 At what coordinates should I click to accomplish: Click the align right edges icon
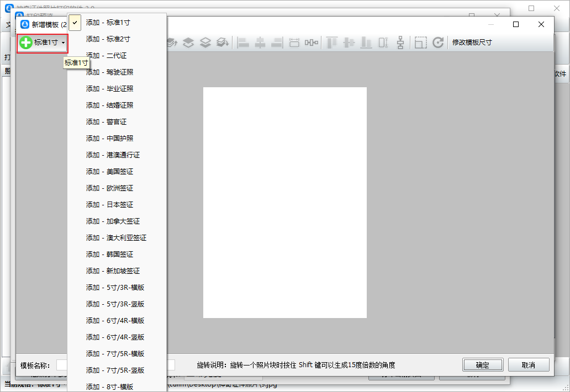click(277, 43)
